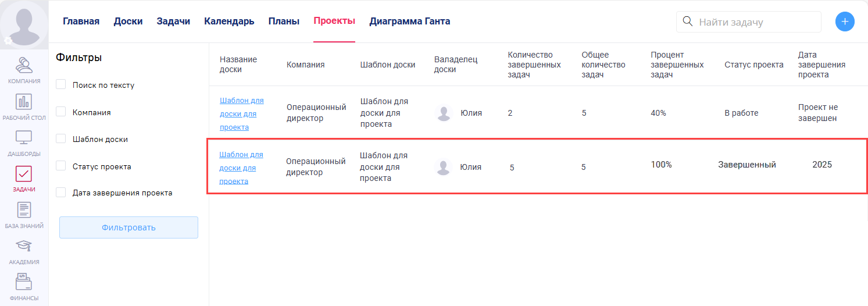This screenshot has height=306, width=868.
Task: Click the Шаблон доски column header
Action: (x=388, y=65)
